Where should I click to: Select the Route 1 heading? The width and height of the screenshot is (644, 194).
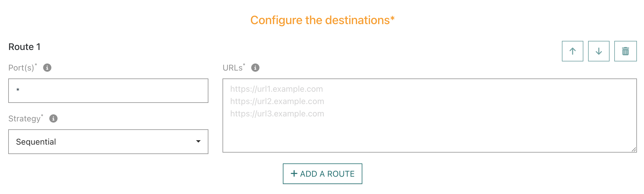(x=24, y=47)
